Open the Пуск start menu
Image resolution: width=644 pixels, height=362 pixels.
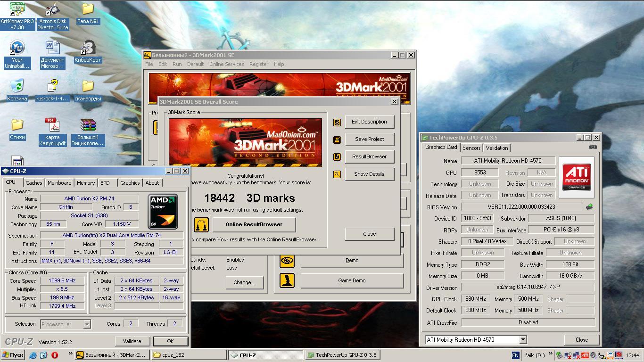[x=13, y=355]
